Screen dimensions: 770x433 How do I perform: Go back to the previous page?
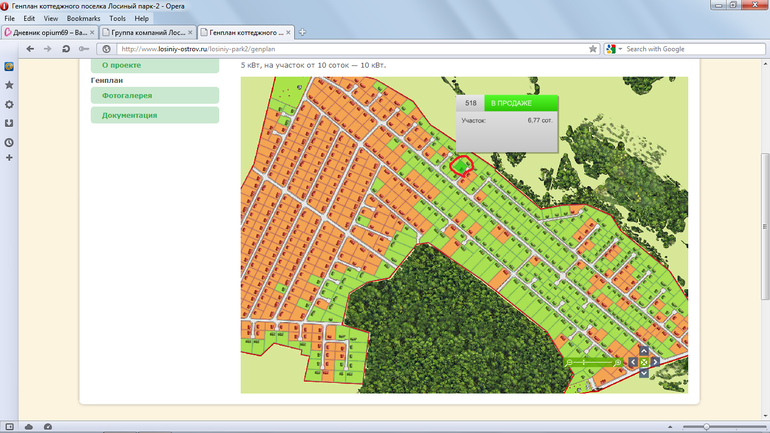coord(30,49)
